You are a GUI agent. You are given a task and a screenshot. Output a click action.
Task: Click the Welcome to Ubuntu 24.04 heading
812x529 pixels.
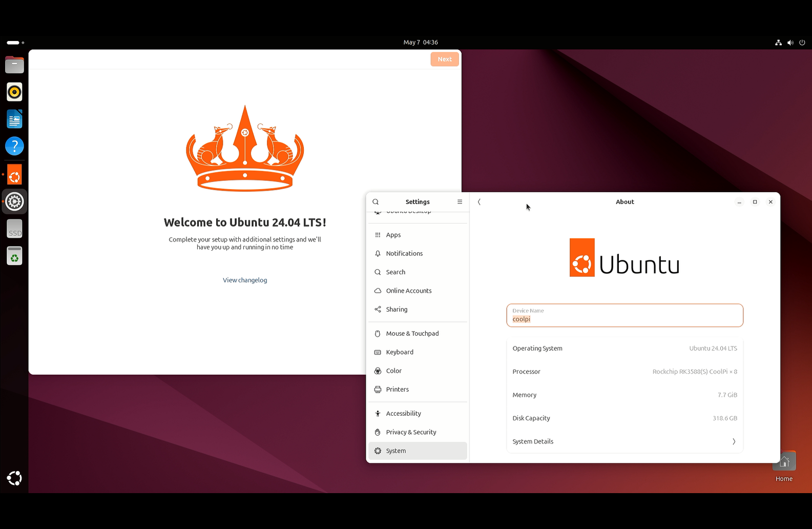coord(245,222)
